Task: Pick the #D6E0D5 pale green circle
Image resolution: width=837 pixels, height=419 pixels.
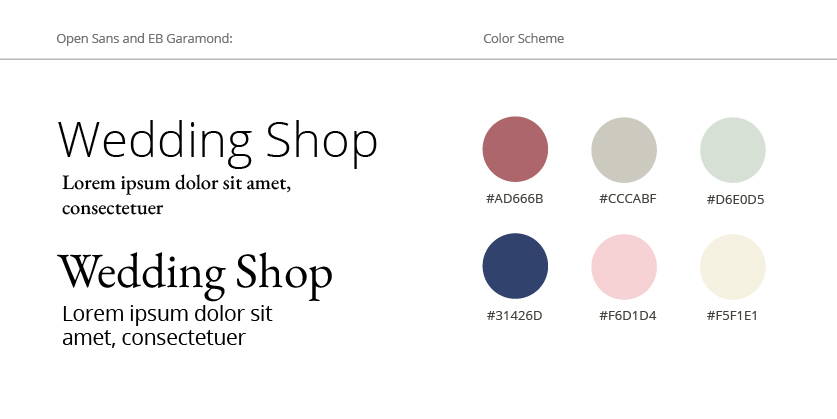Action: coord(733,150)
